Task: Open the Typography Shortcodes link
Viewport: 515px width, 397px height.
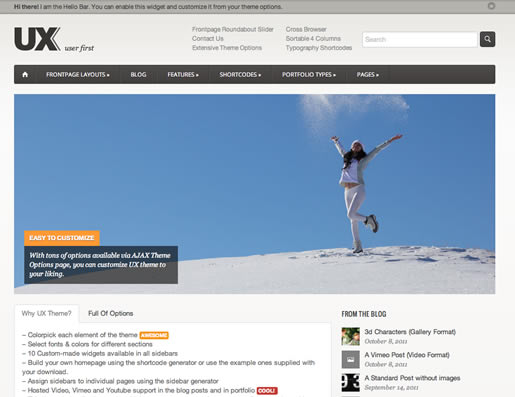Action: tap(319, 48)
